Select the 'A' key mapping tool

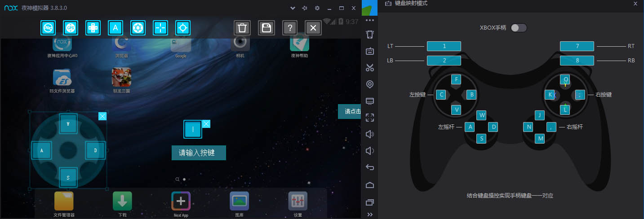click(x=115, y=28)
